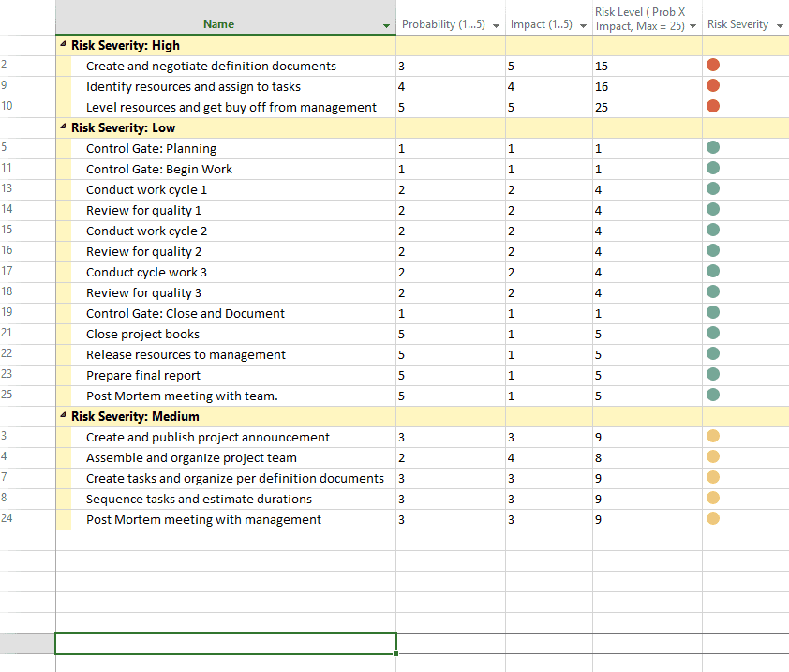Click Risk Level value 15 for Create and negotiate

[602, 66]
